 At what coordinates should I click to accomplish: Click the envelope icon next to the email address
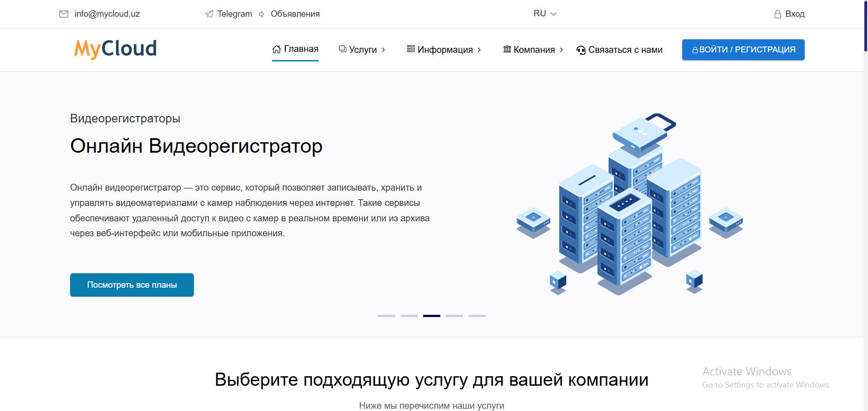pos(63,14)
